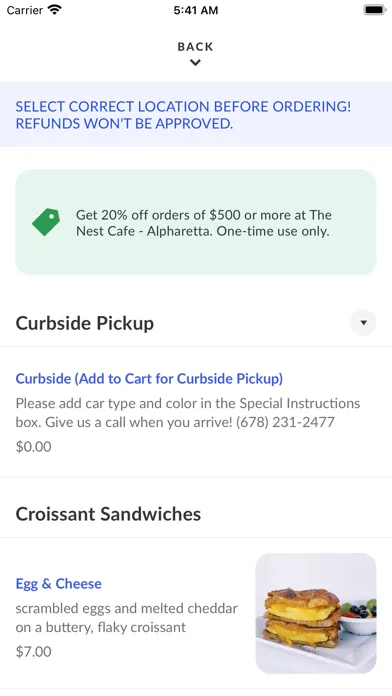Tap the green discount tag icon
The height and width of the screenshot is (696, 392).
point(46,222)
